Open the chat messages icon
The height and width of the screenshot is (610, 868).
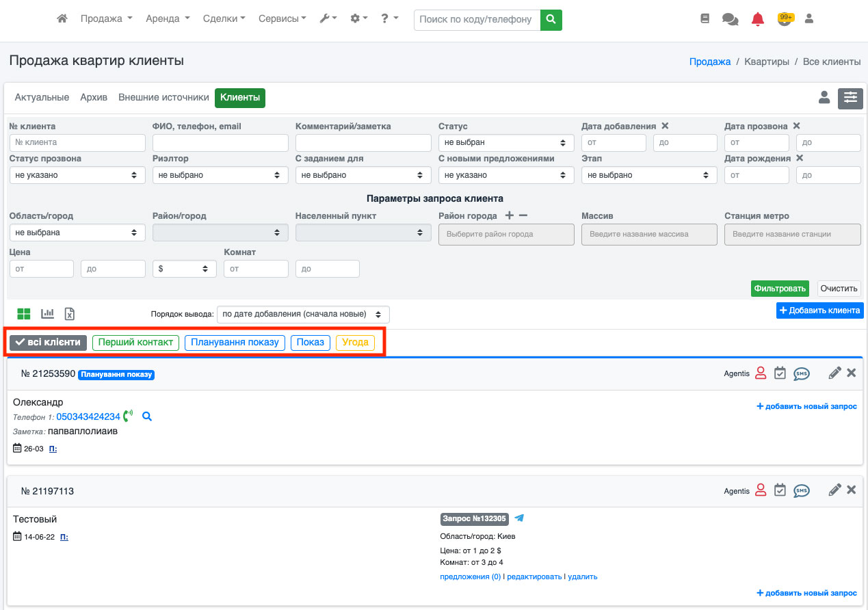coord(730,19)
